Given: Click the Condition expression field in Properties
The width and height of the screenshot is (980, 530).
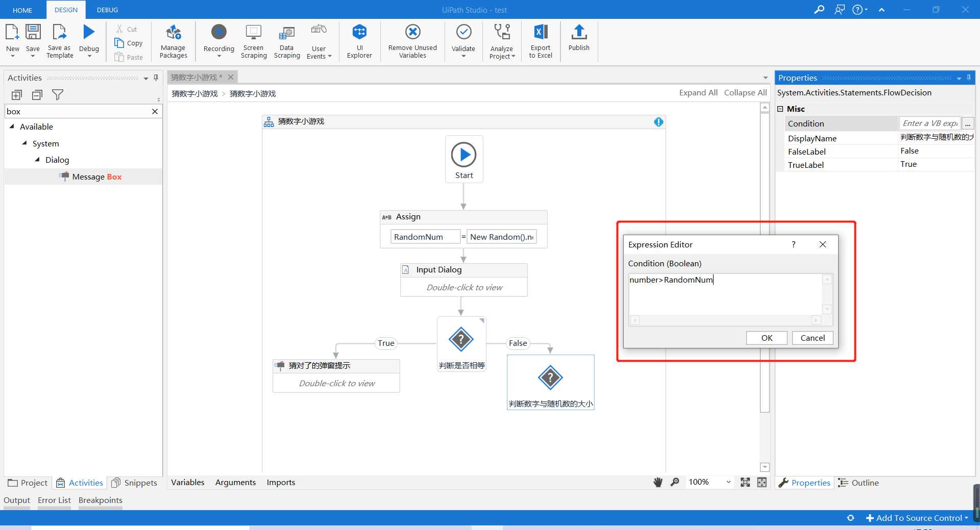Looking at the screenshot, I should click(929, 123).
